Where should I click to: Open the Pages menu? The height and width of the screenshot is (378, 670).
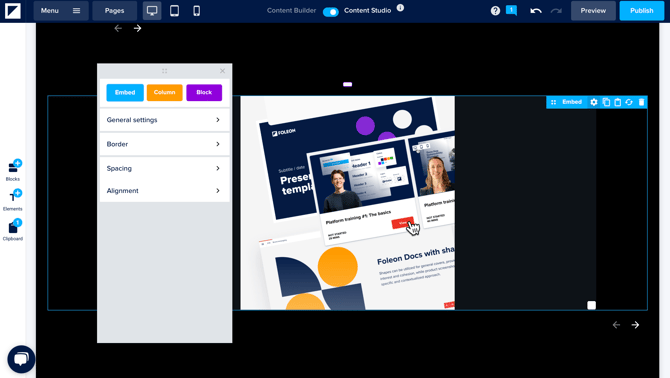[115, 11]
